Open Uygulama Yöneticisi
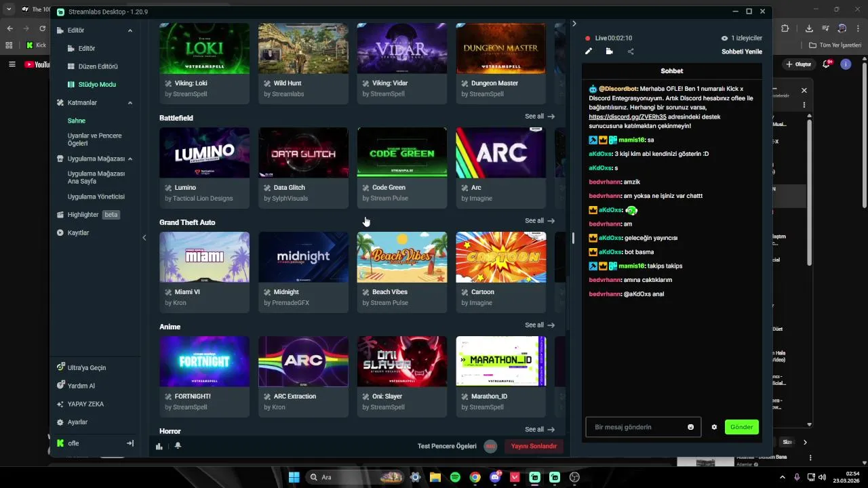The image size is (868, 488). pos(96,197)
